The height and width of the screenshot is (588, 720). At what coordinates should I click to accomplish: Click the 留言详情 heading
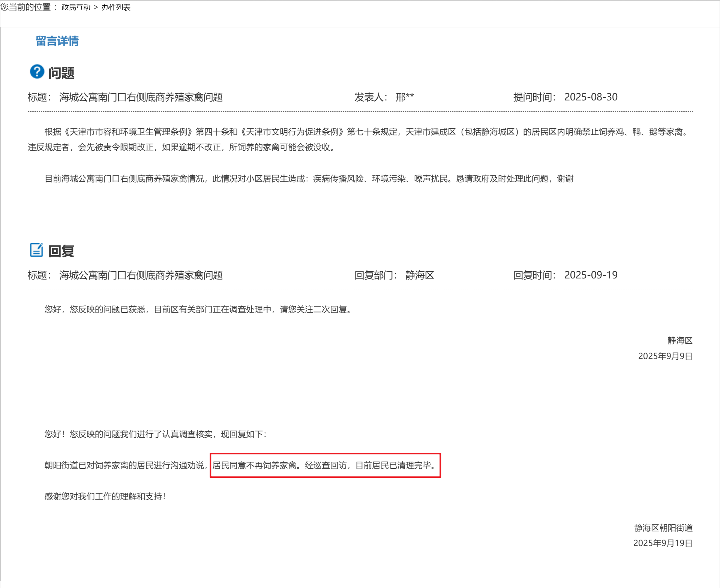click(x=57, y=41)
